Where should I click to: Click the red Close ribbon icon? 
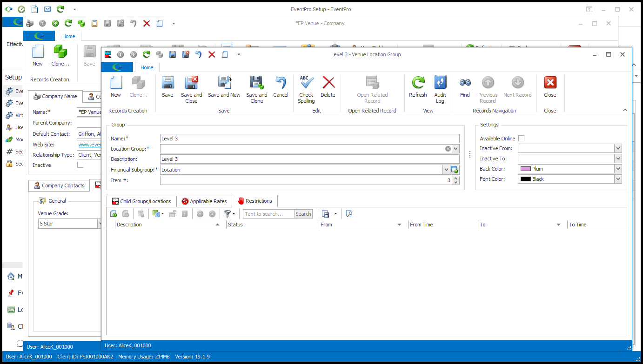coord(550,83)
